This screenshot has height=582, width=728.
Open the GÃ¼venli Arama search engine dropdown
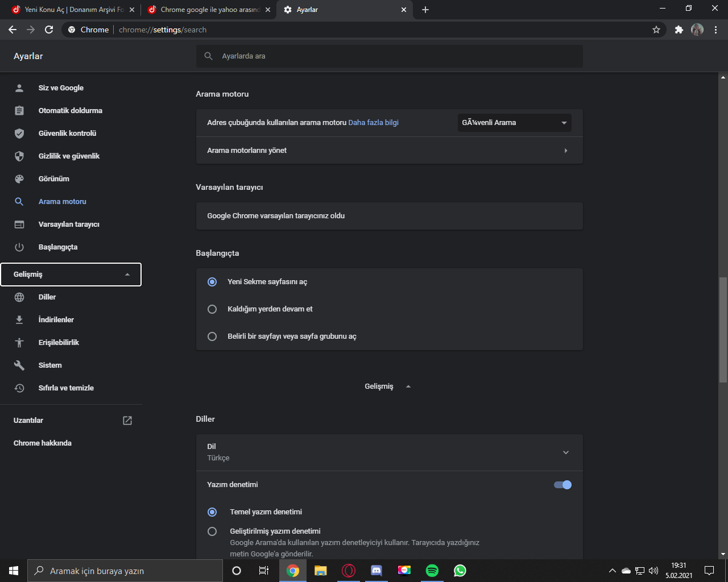[514, 123]
